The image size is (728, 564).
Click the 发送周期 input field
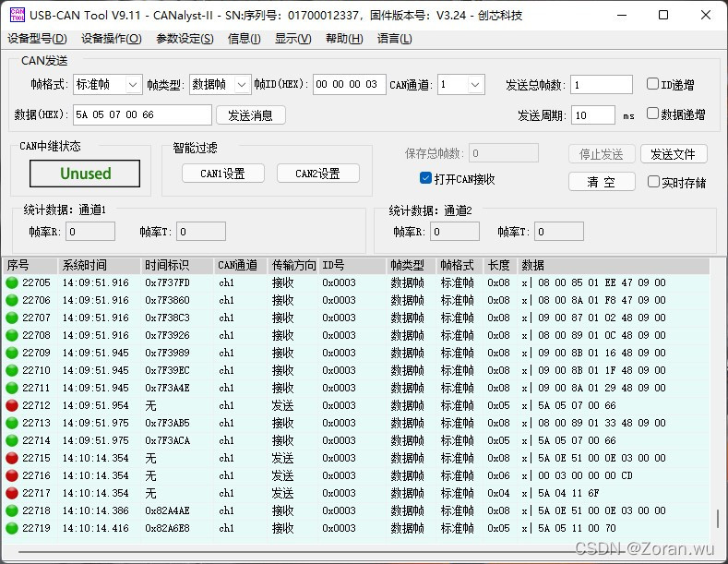[593, 115]
